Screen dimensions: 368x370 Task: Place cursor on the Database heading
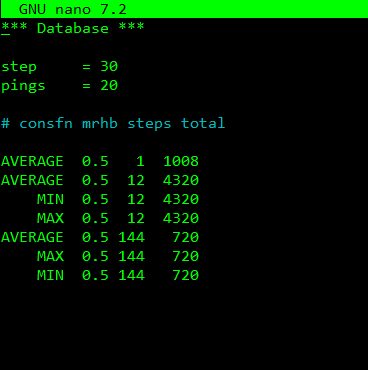pos(73,28)
